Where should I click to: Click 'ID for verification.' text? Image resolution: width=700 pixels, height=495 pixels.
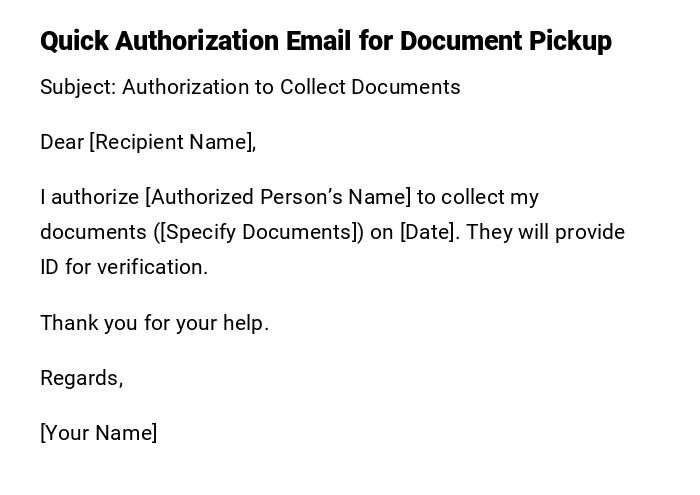(124, 267)
